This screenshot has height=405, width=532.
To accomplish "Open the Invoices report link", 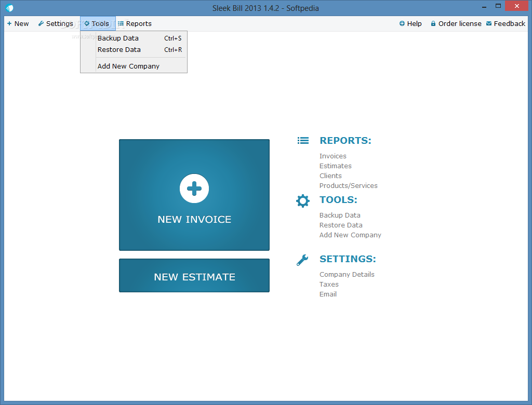I will coord(333,156).
